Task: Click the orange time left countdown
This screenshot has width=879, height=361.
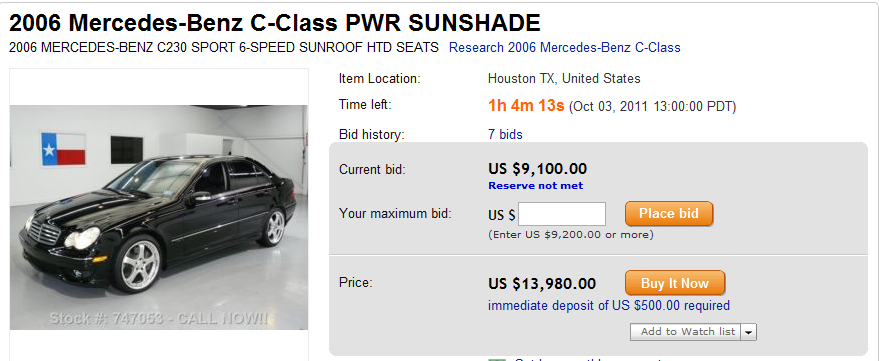Action: click(x=526, y=105)
